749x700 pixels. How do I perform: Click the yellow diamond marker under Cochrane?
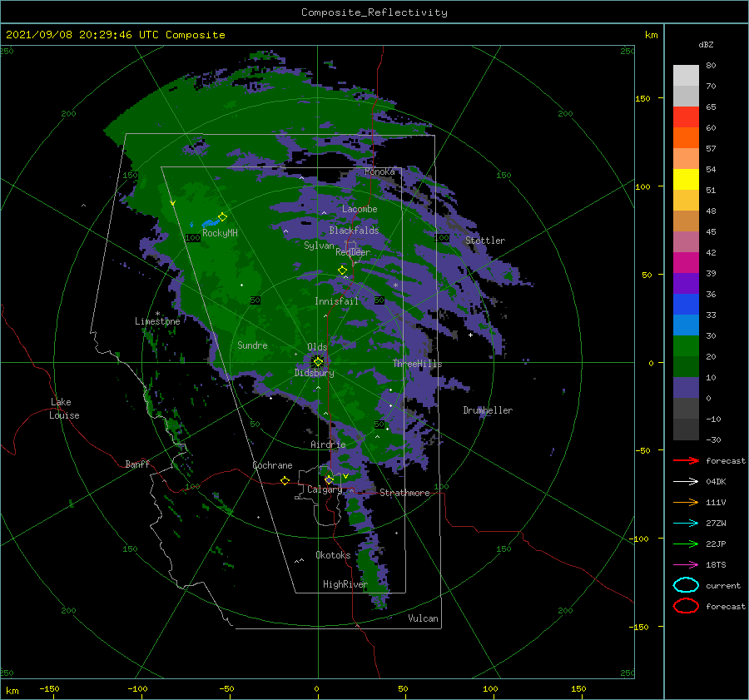coord(285,480)
